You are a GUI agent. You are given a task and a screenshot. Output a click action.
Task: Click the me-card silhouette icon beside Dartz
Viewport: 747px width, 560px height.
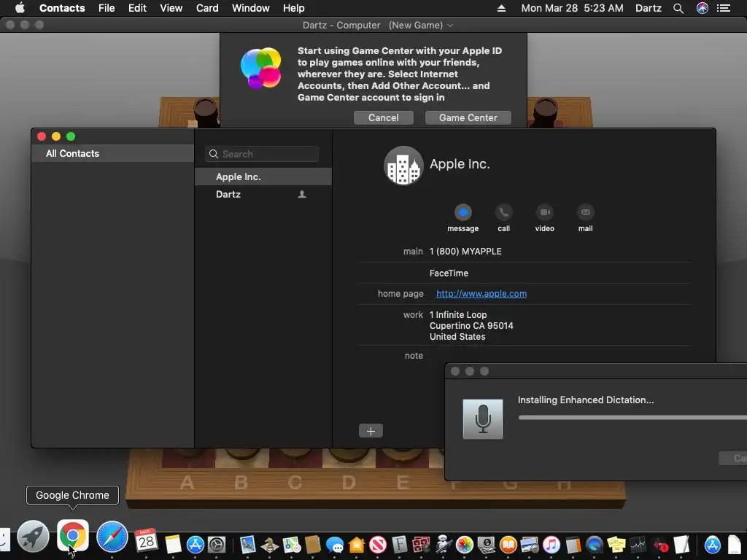(x=301, y=194)
